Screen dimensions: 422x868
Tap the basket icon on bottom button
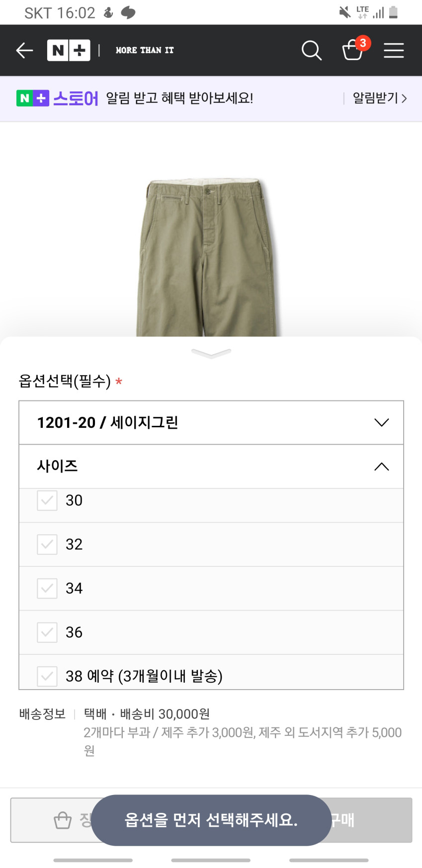click(x=63, y=820)
